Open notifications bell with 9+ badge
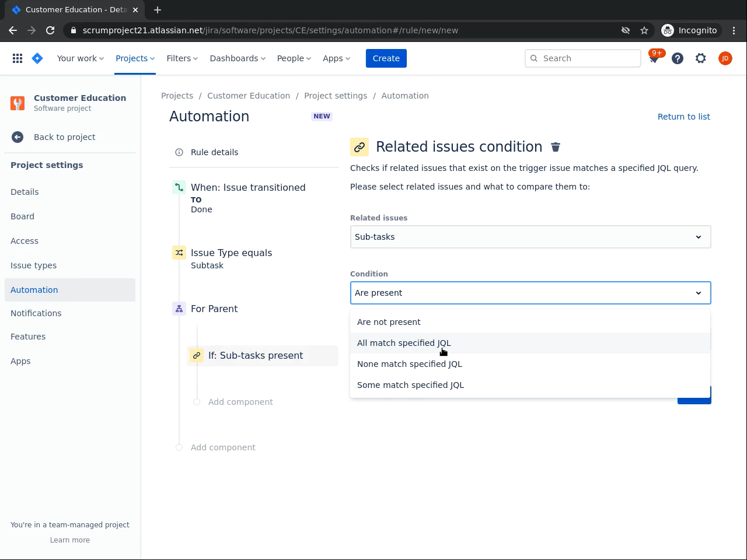This screenshot has width=747, height=560. [x=654, y=58]
